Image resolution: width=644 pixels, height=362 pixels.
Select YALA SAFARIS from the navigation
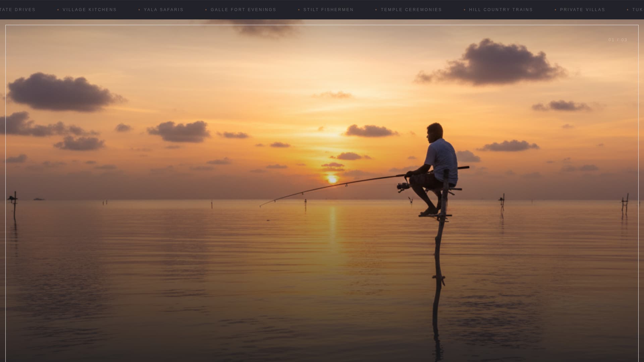tap(163, 10)
